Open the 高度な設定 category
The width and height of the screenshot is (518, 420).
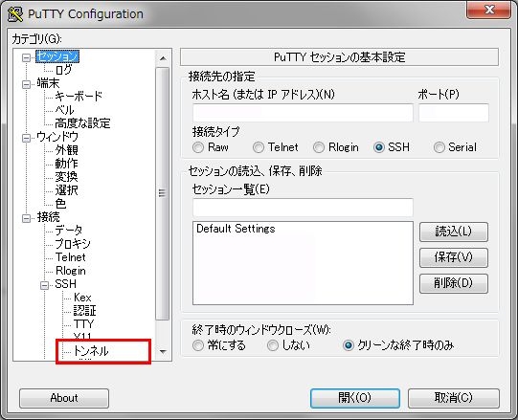pos(82,123)
